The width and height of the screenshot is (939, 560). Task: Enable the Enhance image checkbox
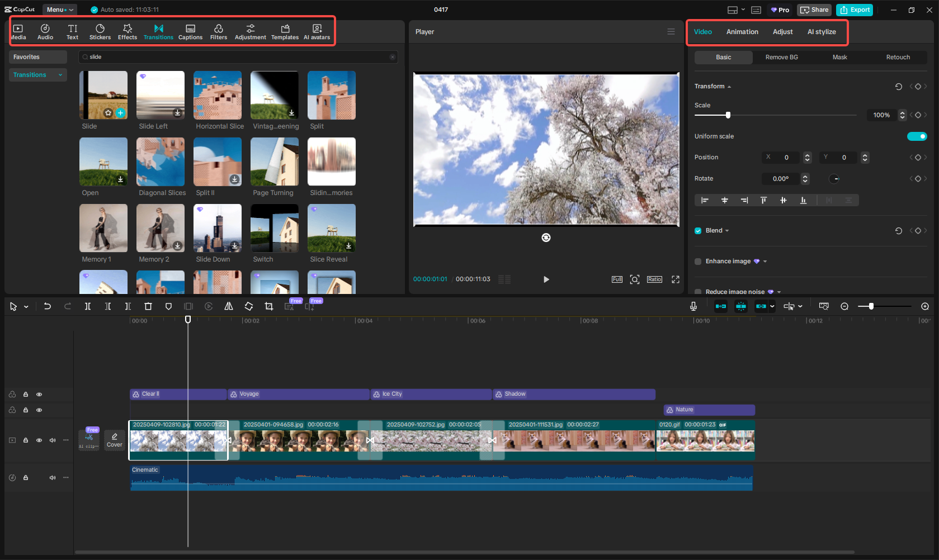(698, 262)
